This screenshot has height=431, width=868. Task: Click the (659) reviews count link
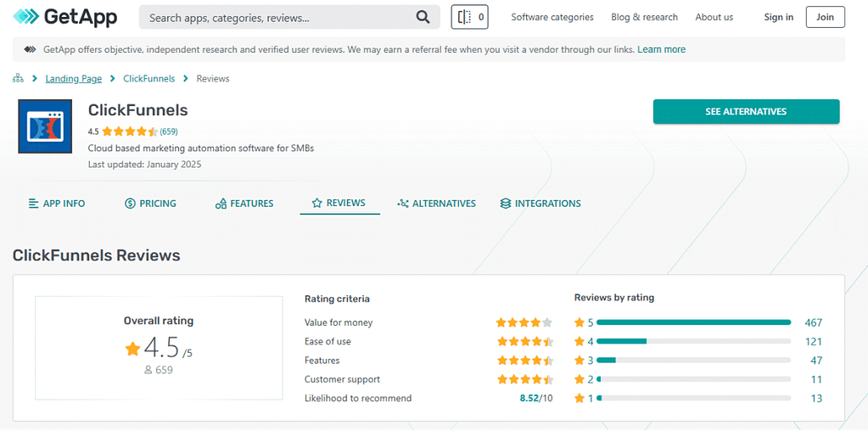169,132
